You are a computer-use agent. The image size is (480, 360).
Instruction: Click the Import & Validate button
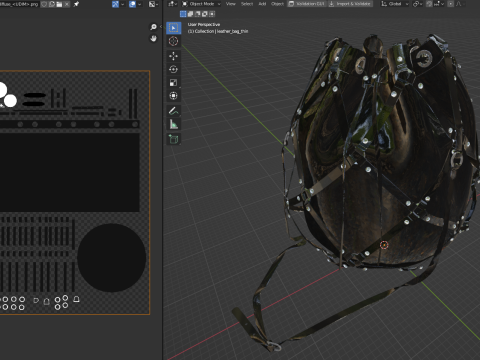350,4
